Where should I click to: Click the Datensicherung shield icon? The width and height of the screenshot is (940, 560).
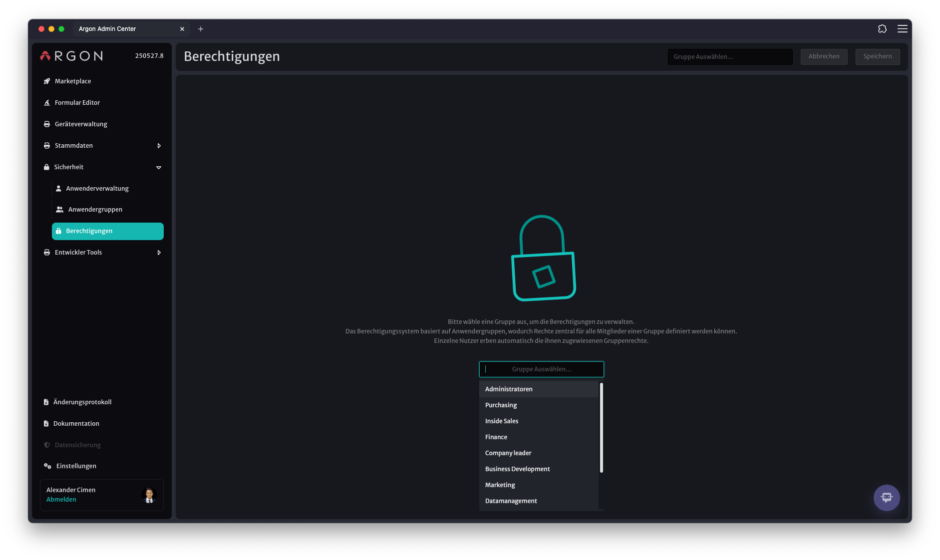pos(47,445)
